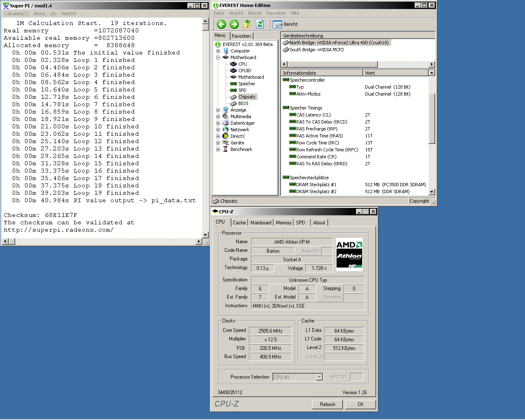Expand the Datenträger tree node
The image size is (525, 420).
tap(218, 123)
